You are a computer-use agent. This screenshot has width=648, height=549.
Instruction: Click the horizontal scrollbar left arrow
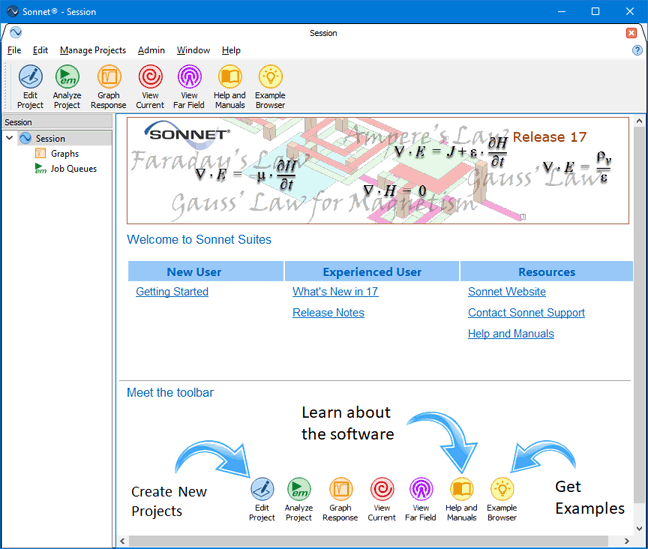click(122, 541)
